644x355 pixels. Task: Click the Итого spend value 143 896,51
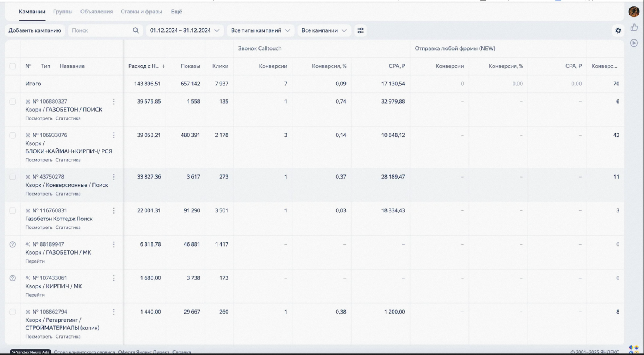[147, 84]
